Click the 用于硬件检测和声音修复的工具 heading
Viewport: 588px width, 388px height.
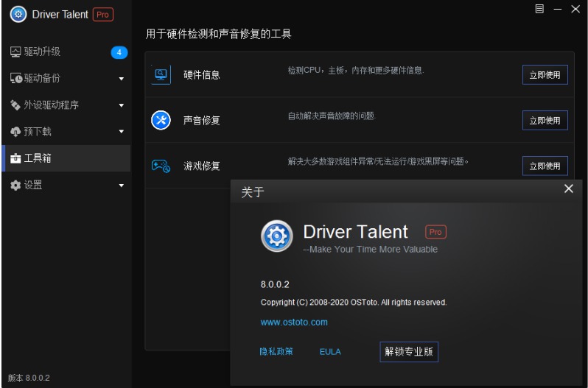(x=219, y=34)
